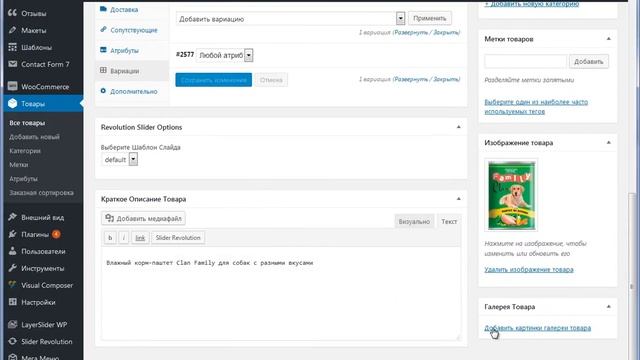Click the Инструменты wrench icon
The width and height of the screenshot is (640, 360).
pyautogui.click(x=13, y=268)
